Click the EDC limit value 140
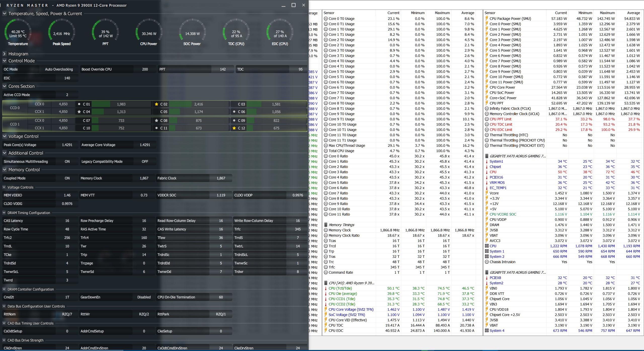Viewport: 644px width, 351px height. click(67, 78)
